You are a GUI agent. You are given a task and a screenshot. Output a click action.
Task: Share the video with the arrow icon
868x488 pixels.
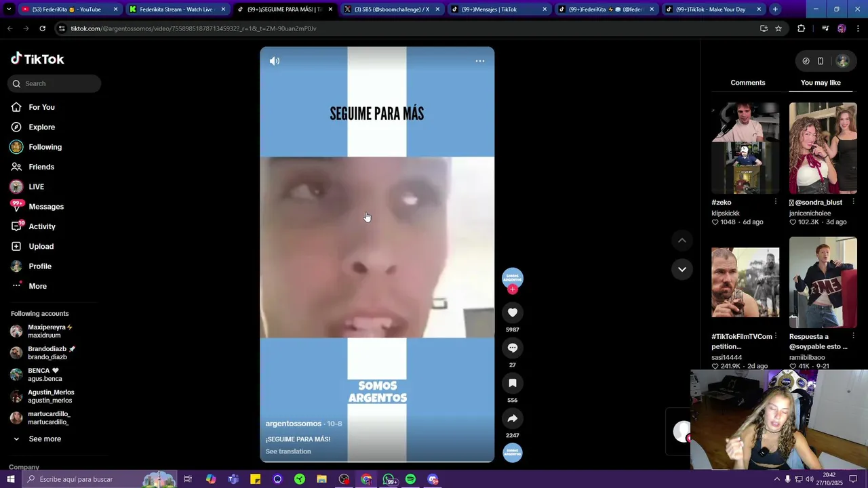coord(513,418)
